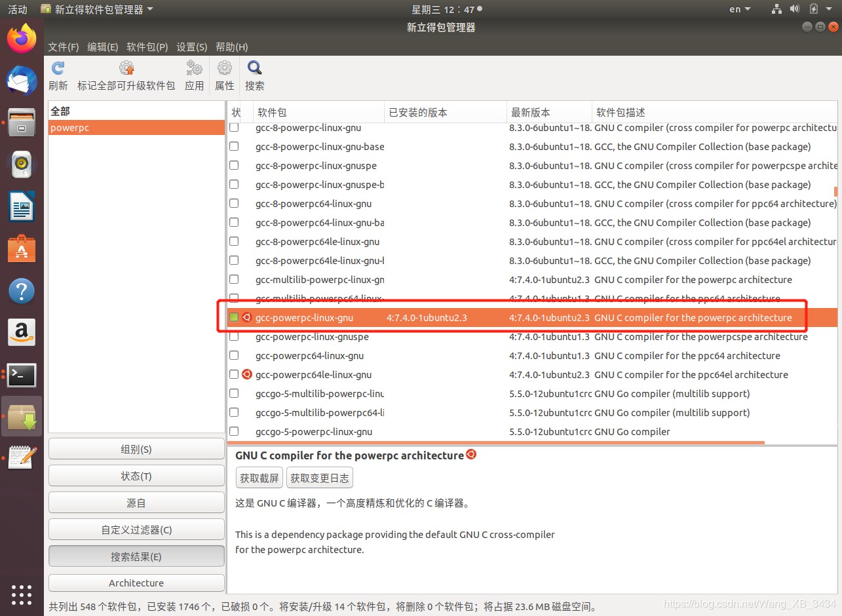Click the 获取截屏 button
This screenshot has height=616, width=842.
tap(259, 478)
